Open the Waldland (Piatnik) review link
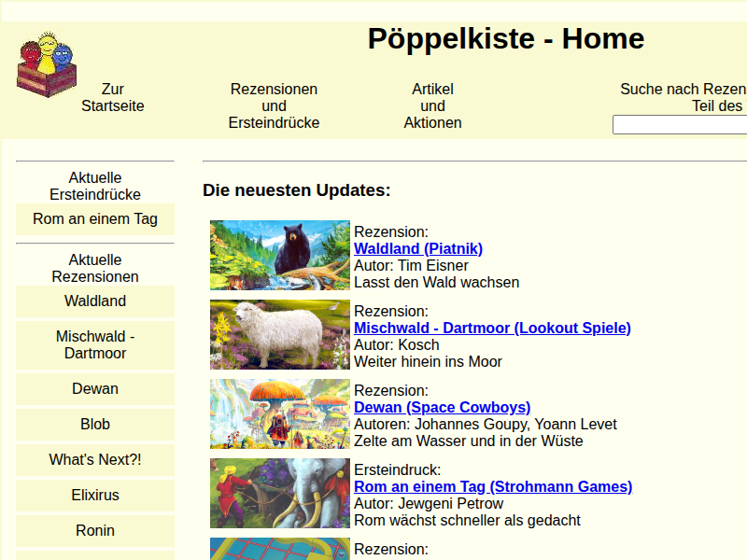Screen dimensions: 747x560 point(418,248)
